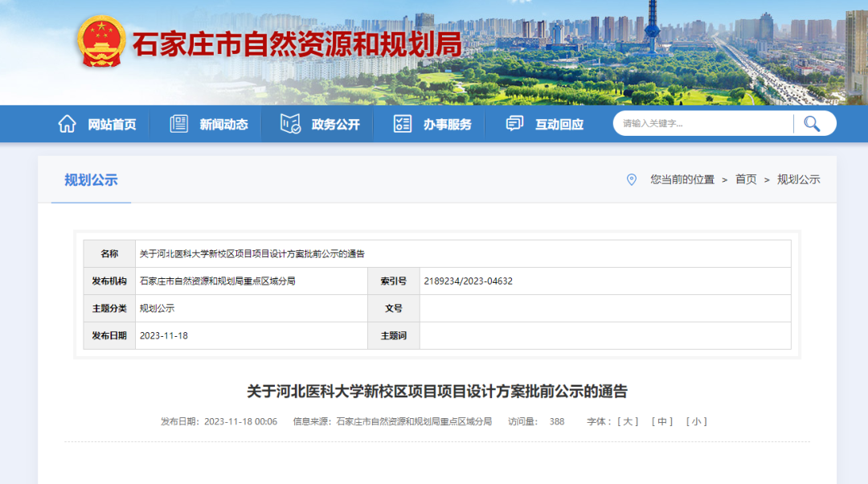Click the 规划公示 breadcrumb link

point(798,179)
